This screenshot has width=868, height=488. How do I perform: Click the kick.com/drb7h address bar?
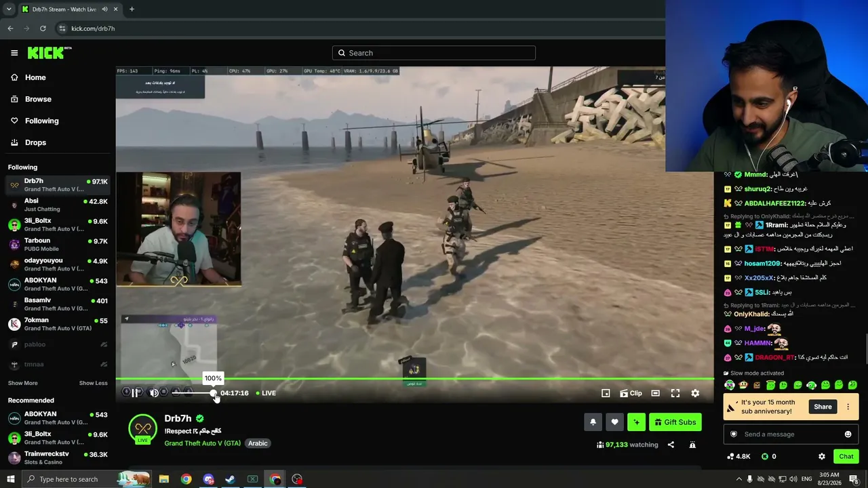click(x=93, y=28)
